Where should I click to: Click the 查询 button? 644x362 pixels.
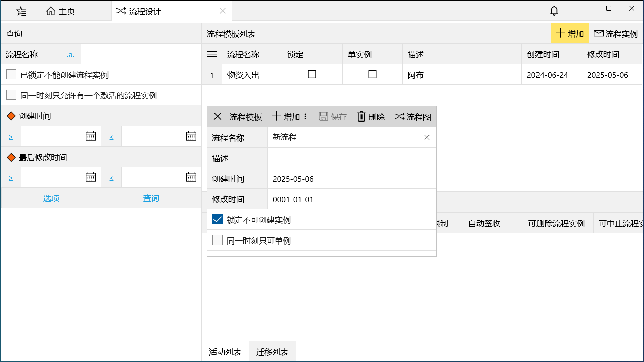151,198
